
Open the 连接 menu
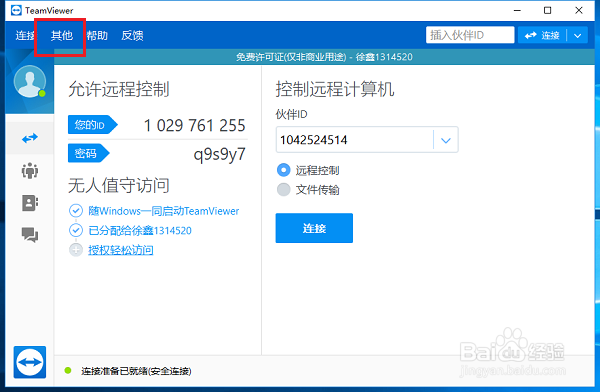24,35
